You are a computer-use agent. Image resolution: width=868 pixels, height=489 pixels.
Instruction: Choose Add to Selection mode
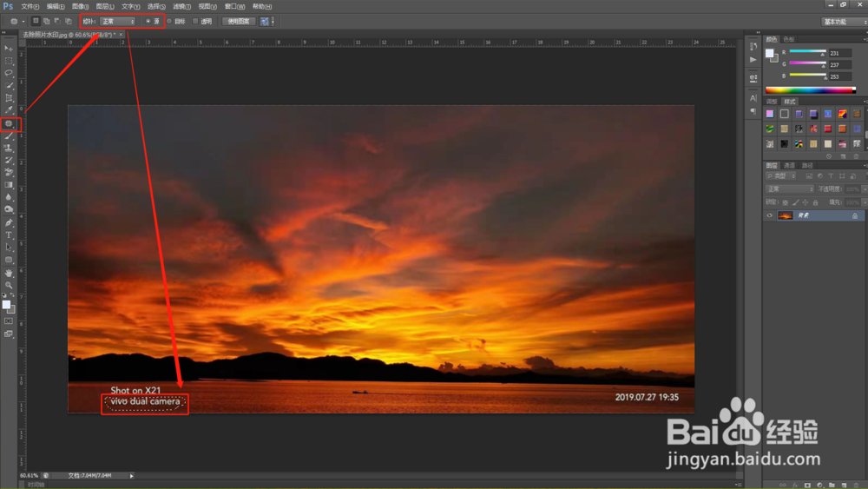pos(47,21)
